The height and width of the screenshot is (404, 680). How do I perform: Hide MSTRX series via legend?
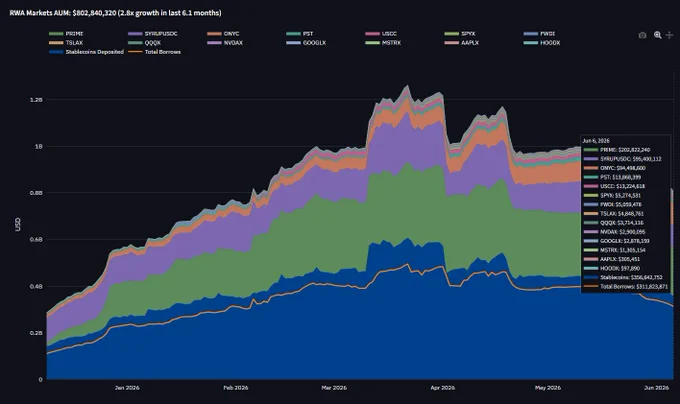[383, 43]
